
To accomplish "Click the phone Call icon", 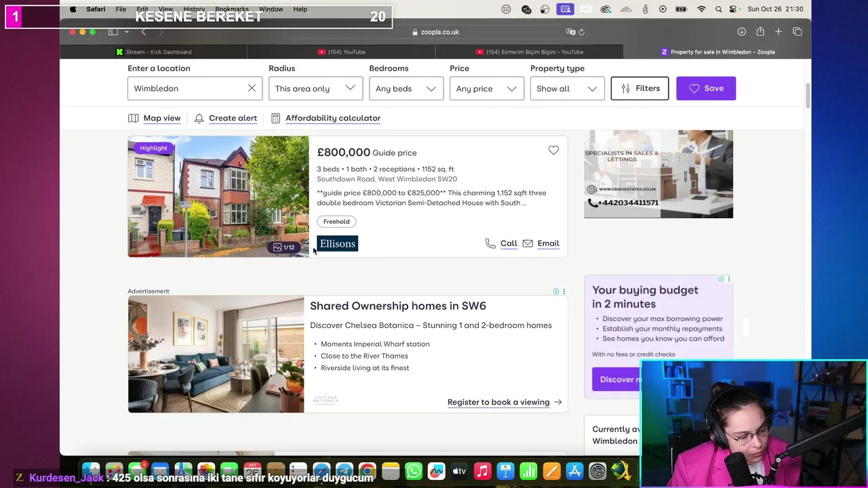I will [490, 243].
